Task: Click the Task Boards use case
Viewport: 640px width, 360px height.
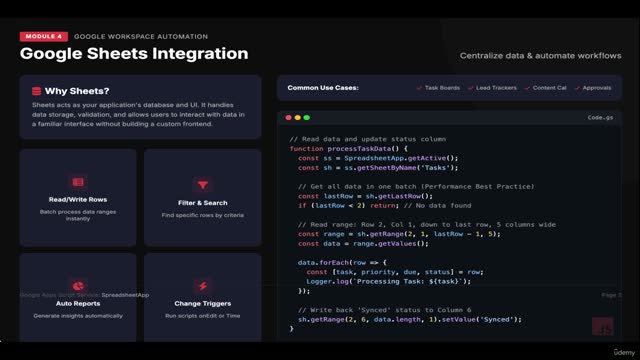Action: coord(442,88)
